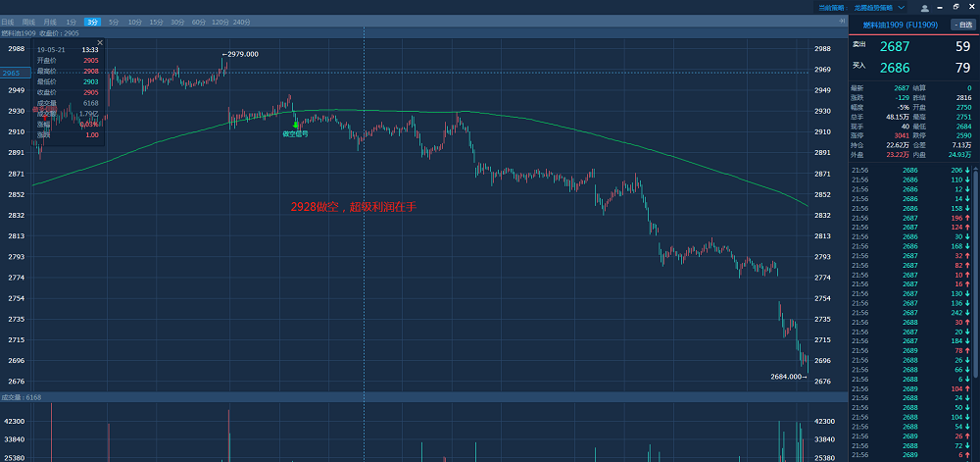Click the 2965 price marker on axis
980x462 pixels.
[x=12, y=73]
